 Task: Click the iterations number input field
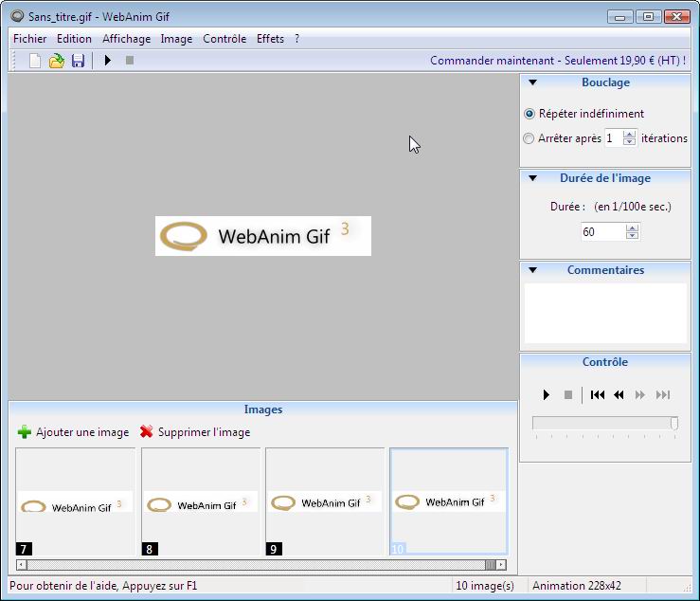[614, 138]
